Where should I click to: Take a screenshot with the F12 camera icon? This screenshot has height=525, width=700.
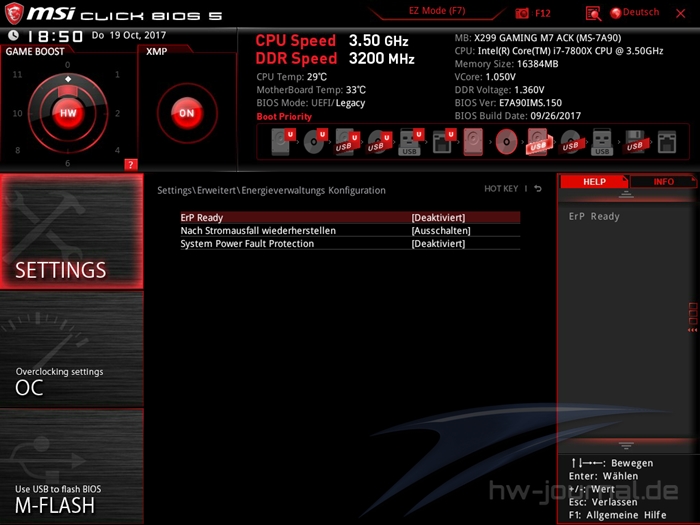point(522,13)
